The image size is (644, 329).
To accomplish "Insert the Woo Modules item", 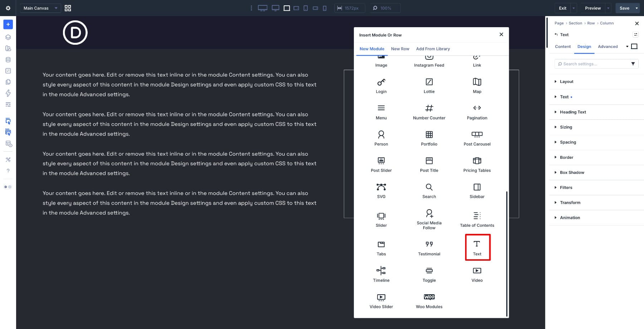I will tap(429, 301).
